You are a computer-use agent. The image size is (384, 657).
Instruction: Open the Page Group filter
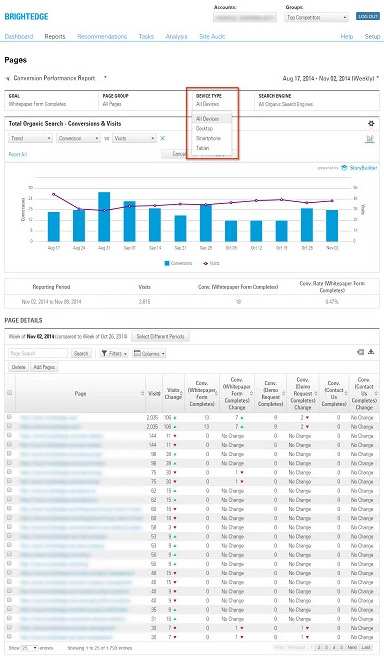click(x=112, y=100)
